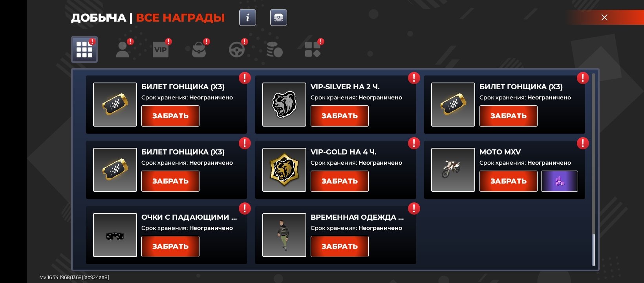Open the chest inventory icon

pos(278,18)
